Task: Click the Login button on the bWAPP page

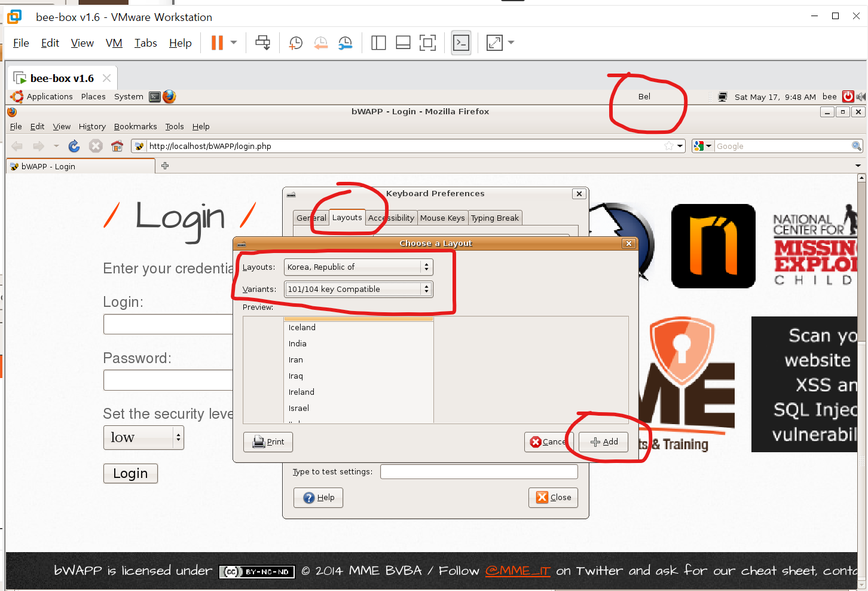Action: (130, 474)
